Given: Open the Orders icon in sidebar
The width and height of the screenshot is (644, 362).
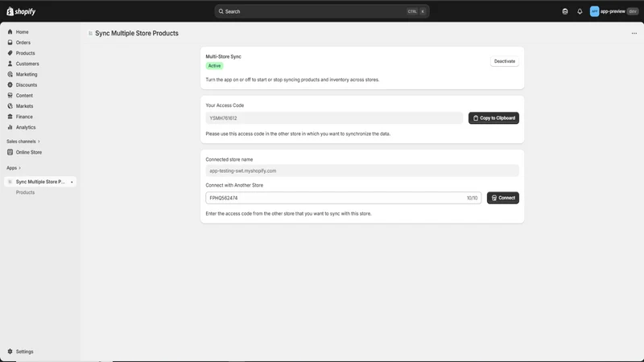Looking at the screenshot, I should pyautogui.click(x=10, y=43).
